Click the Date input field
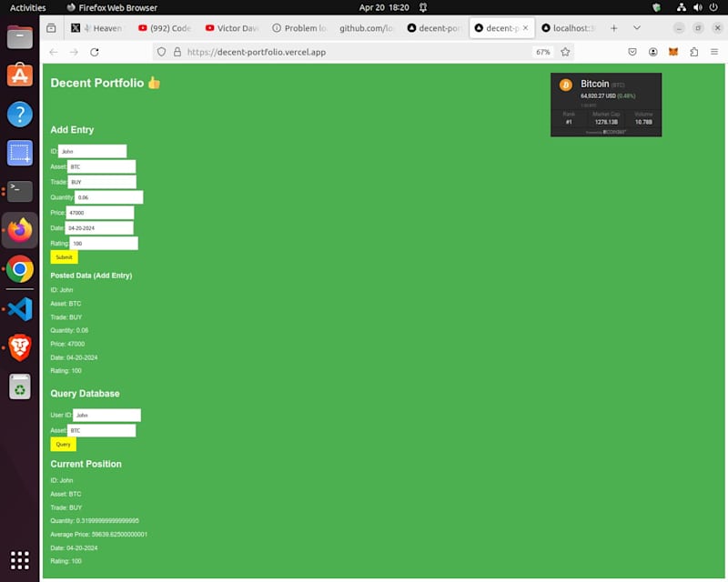The width and height of the screenshot is (728, 582). (99, 228)
